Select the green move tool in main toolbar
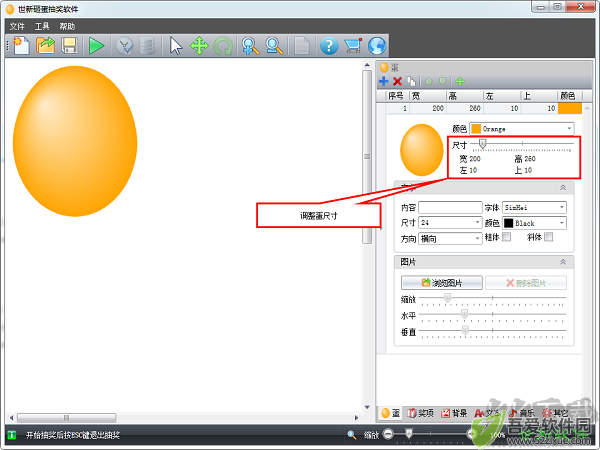 tap(199, 46)
